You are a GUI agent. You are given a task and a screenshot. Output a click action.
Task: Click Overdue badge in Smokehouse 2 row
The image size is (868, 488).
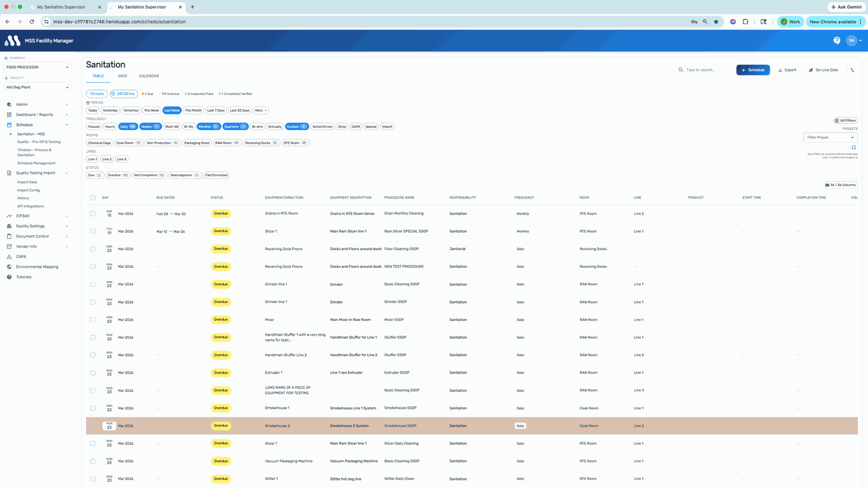[221, 426]
